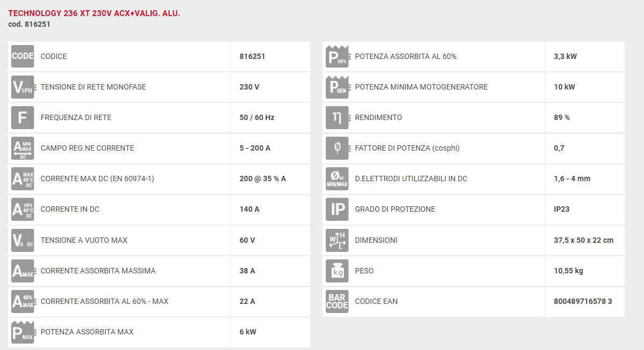Click the 60% DC current icon
Screen dimensions: 644x350
click(x=23, y=209)
